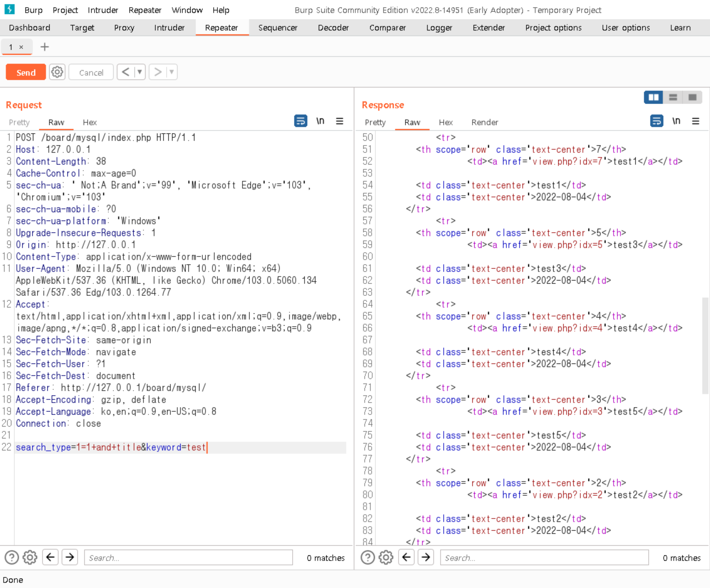Select Hex view in Request panel
The height and width of the screenshot is (588, 710).
pos(90,122)
